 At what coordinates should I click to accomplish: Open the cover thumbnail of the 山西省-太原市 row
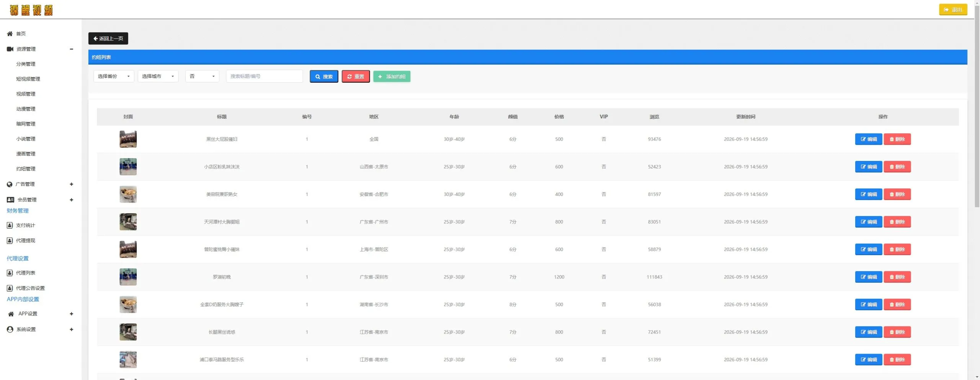tap(128, 167)
